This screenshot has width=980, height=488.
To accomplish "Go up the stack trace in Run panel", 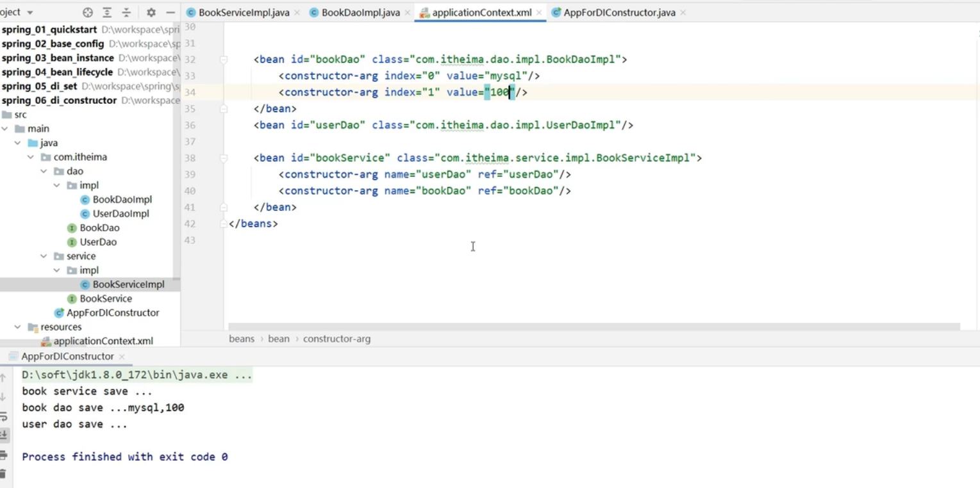I will pos(3,378).
